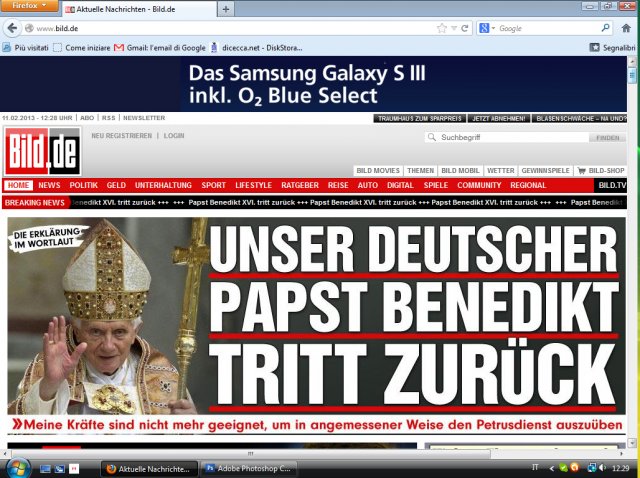
Task: Click the Firefox menu button
Action: (29, 6)
